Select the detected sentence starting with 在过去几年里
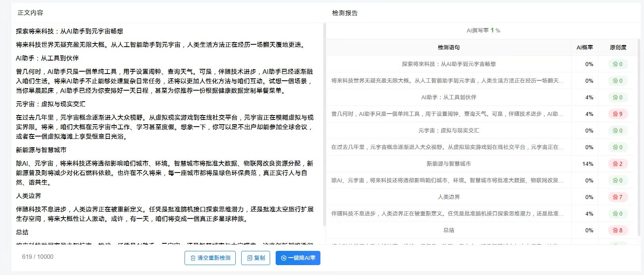 click(448, 147)
